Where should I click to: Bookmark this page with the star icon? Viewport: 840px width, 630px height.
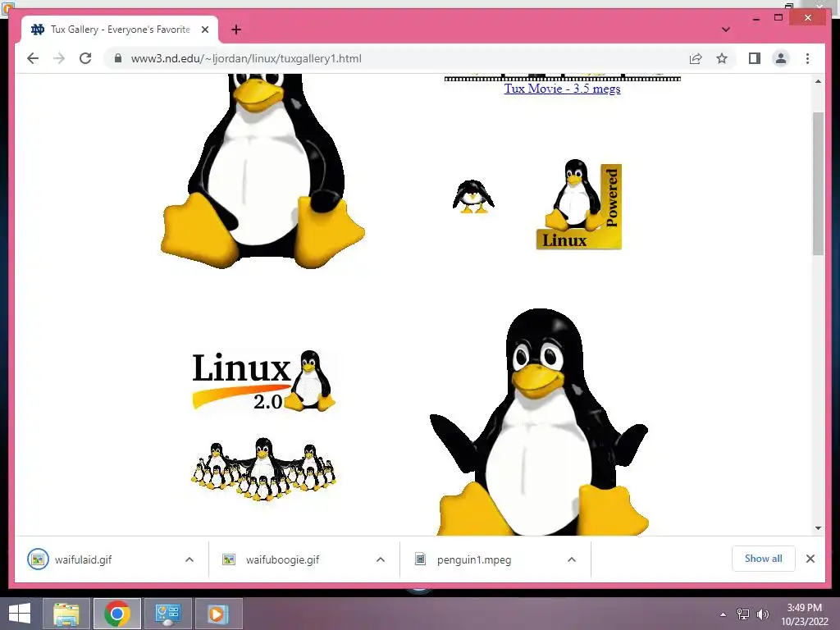pos(722,58)
